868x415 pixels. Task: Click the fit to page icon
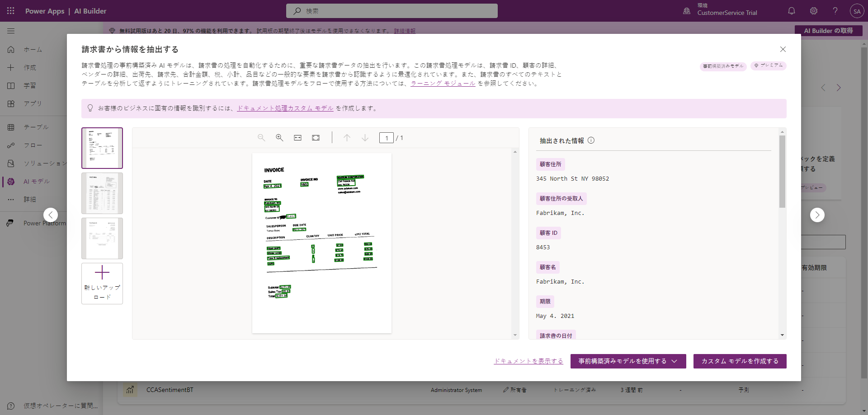click(316, 138)
